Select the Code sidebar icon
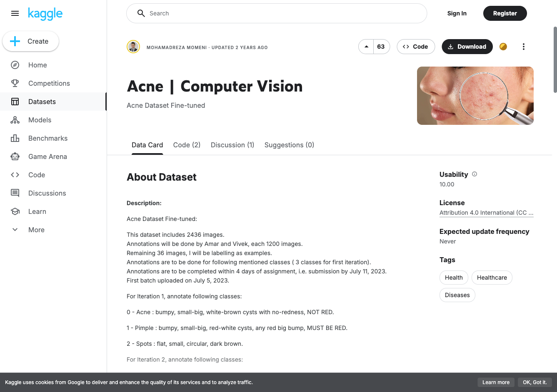557x392 pixels. pyautogui.click(x=15, y=175)
